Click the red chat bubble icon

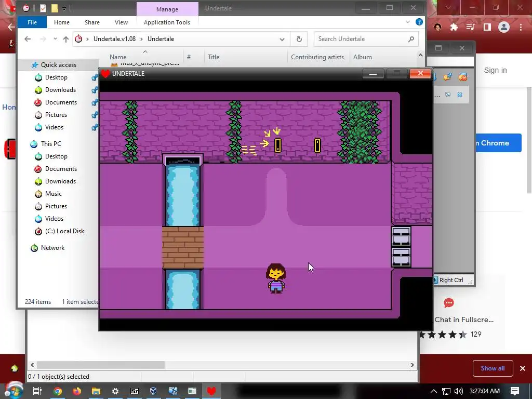pyautogui.click(x=448, y=303)
